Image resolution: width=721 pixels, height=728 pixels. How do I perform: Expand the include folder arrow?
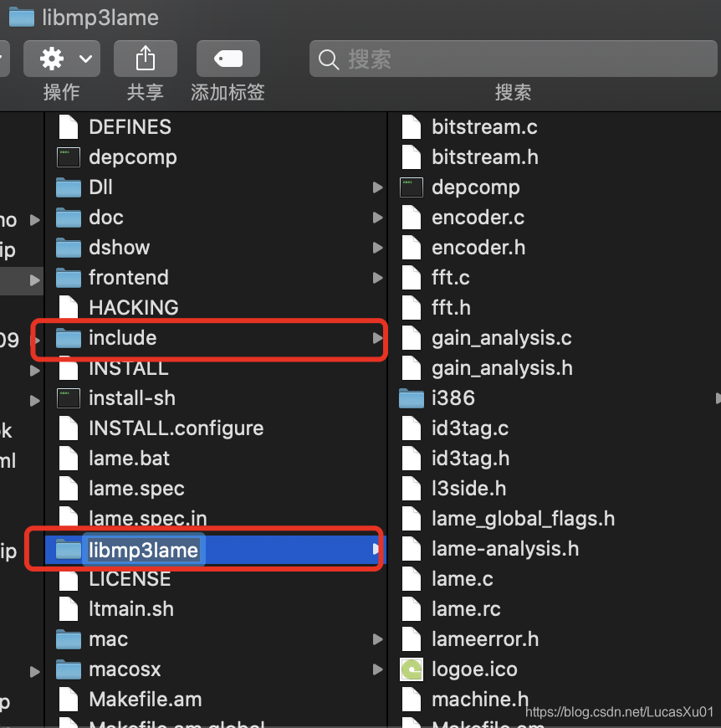pos(378,338)
